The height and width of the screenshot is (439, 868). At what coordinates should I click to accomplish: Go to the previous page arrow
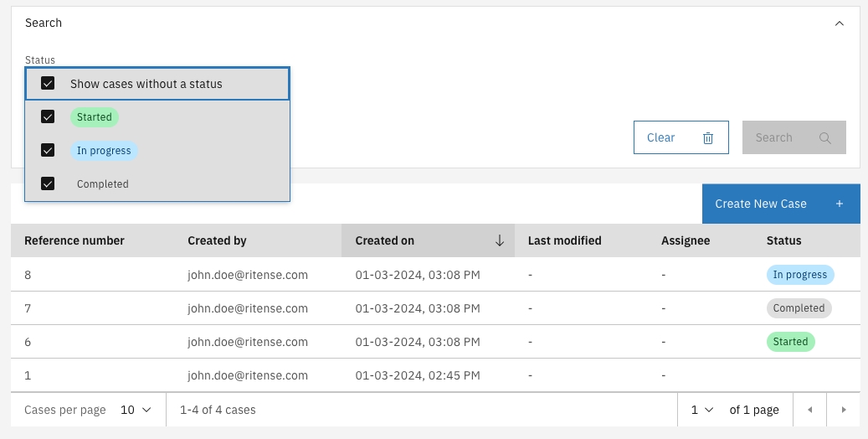[x=809, y=410]
